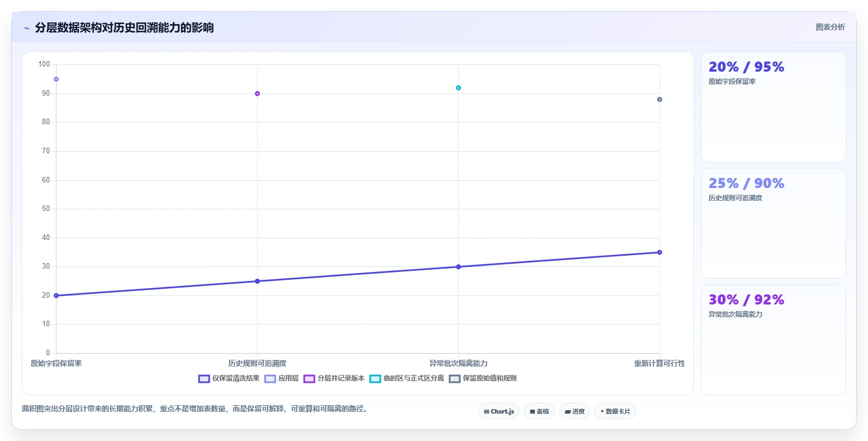Viewport: 868px width, 441px height.
Task: Click the 30% / 92% stat value
Action: [746, 300]
